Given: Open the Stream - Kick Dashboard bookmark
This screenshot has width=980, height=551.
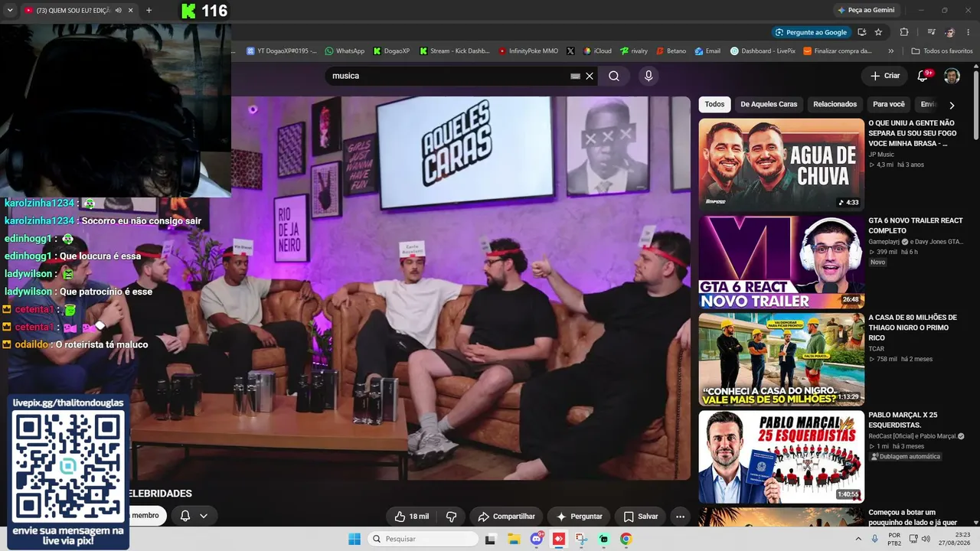Looking at the screenshot, I should point(454,51).
